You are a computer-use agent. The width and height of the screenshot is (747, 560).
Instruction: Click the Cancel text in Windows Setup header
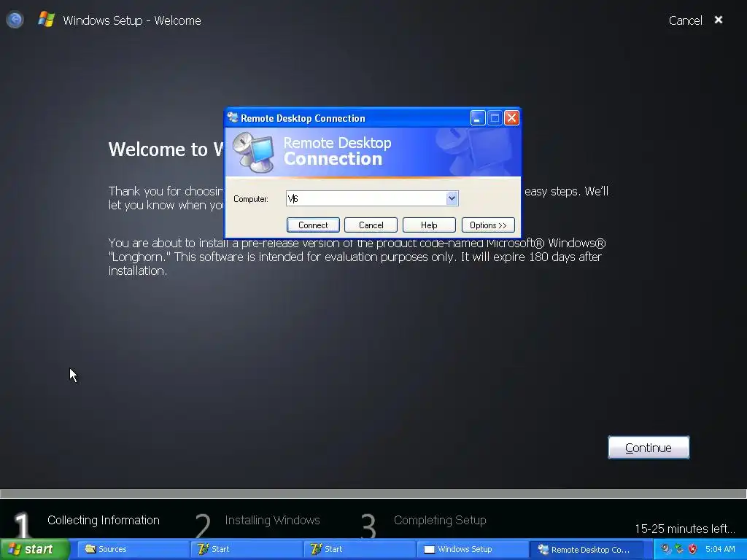[x=685, y=20]
